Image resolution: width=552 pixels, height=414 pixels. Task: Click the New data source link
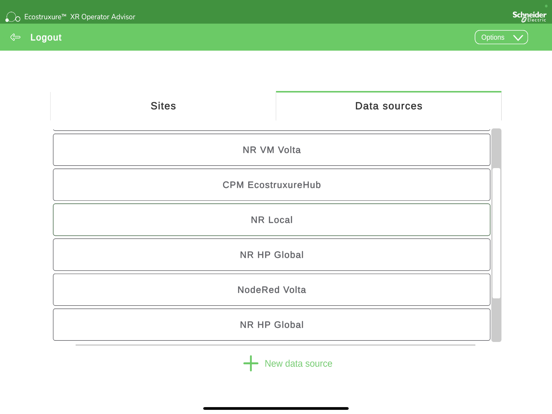coord(298,363)
